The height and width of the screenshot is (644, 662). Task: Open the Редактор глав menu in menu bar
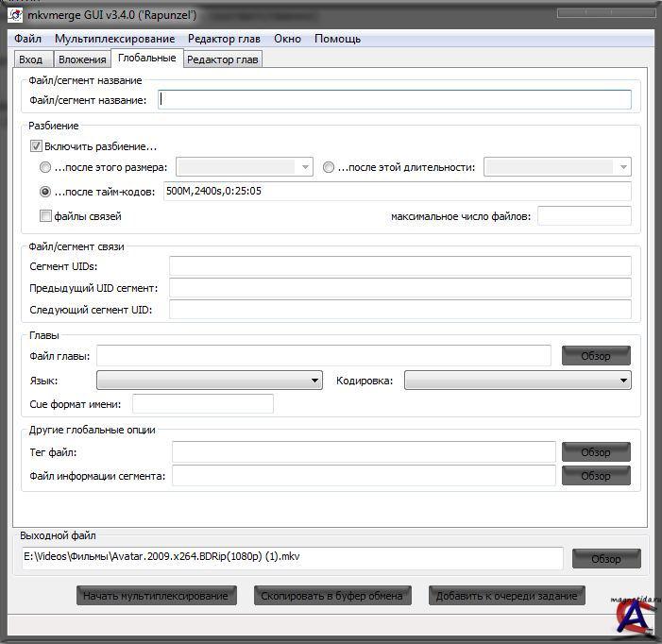point(224,39)
